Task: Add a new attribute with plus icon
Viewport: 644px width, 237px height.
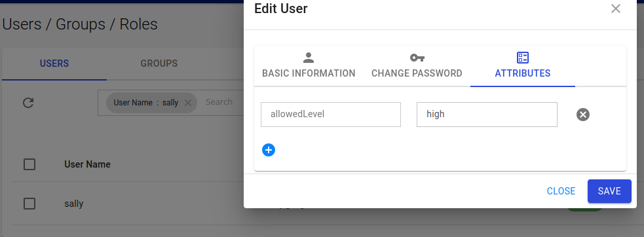Action: (x=269, y=150)
